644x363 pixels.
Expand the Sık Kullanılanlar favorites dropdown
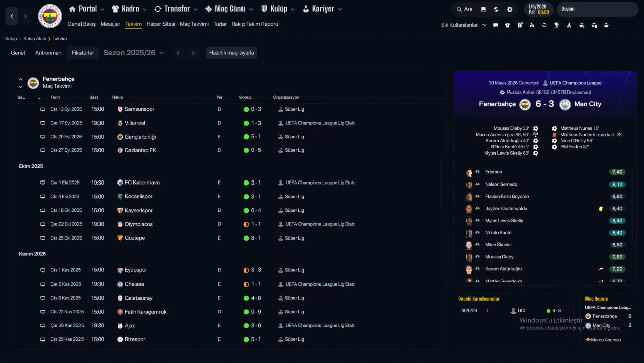tap(464, 25)
